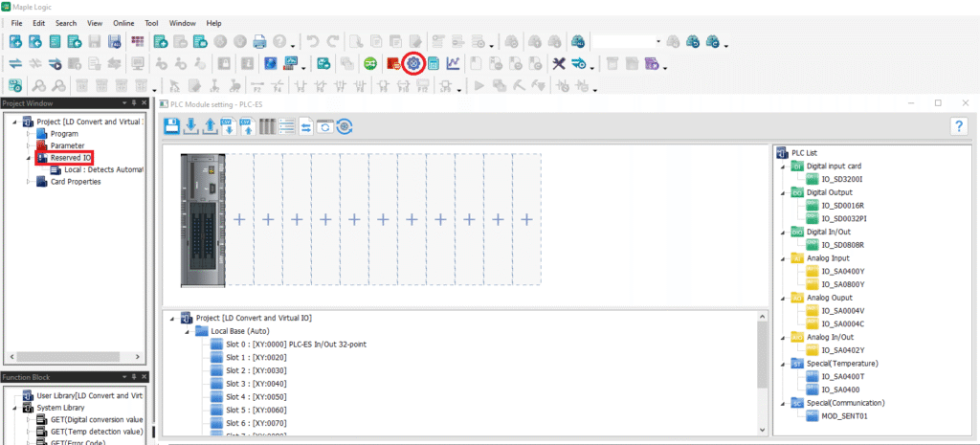The image size is (980, 445).
Task: Click the printer icon in main toolbar
Action: coord(259,42)
